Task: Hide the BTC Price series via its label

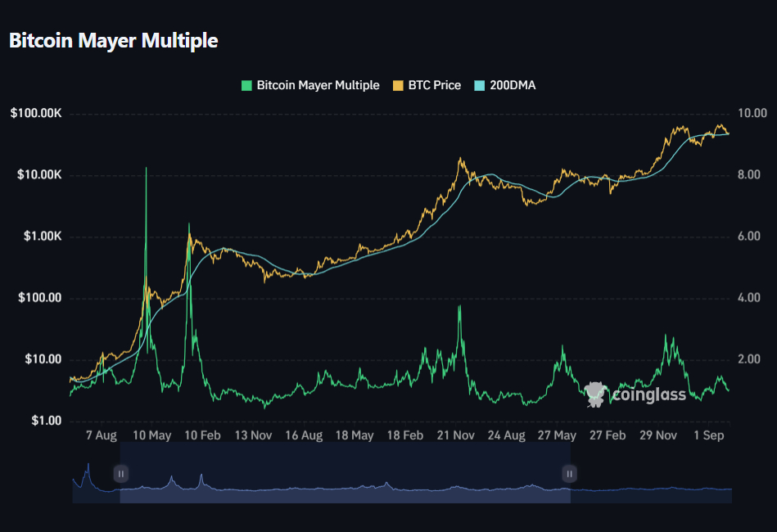Action: [x=435, y=85]
